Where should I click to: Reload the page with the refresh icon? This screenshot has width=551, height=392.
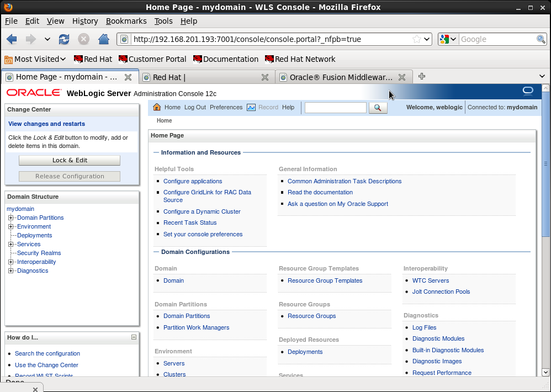(64, 39)
